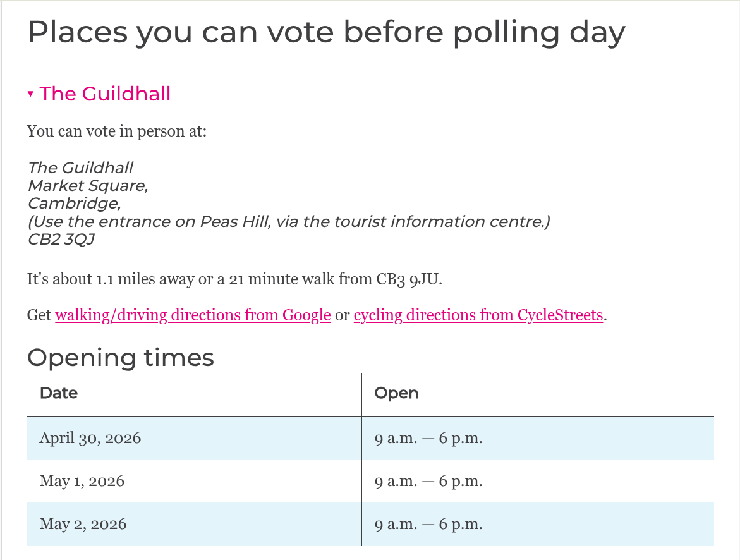740x560 pixels.
Task: Open walking/driving directions from Google link
Action: click(193, 315)
